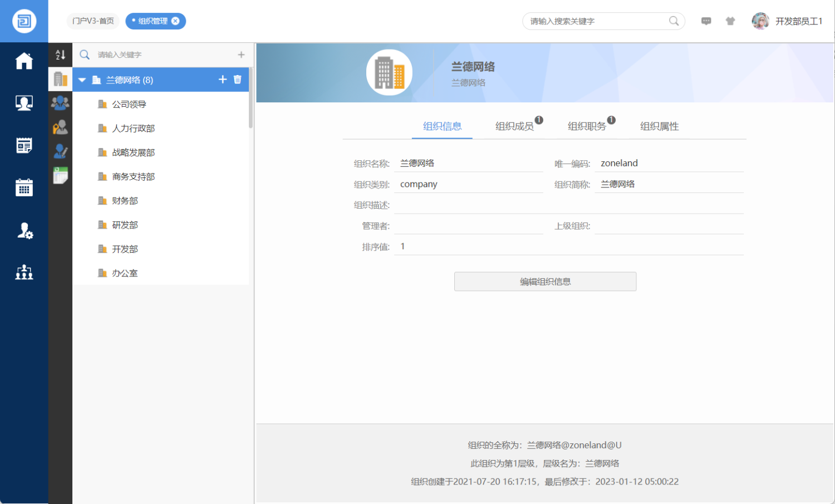The height and width of the screenshot is (504, 835).
Task: Switch to the 组织属性 tab
Action: coord(659,126)
